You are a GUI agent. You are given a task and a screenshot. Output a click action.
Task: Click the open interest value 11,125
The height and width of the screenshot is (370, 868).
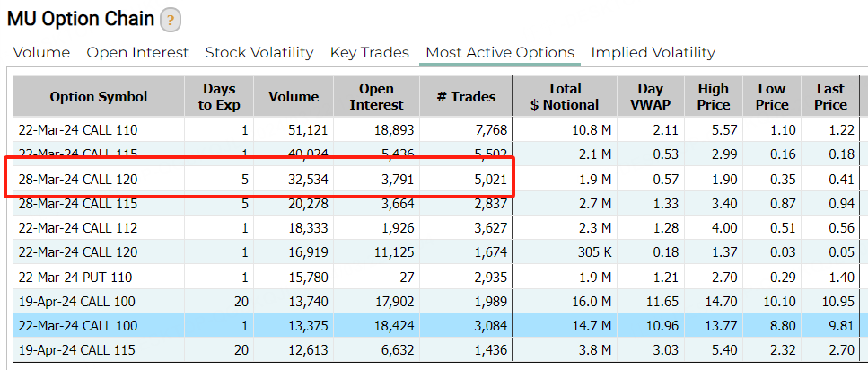point(393,252)
